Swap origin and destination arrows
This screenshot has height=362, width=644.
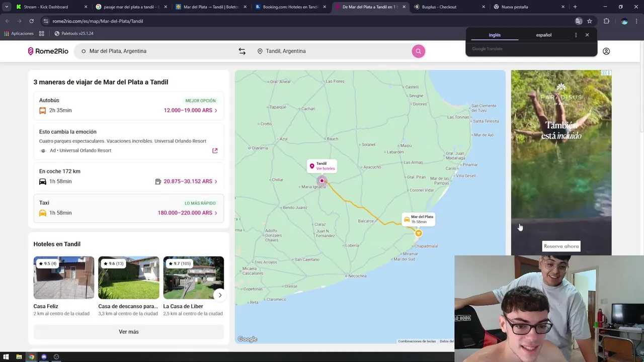(x=242, y=51)
